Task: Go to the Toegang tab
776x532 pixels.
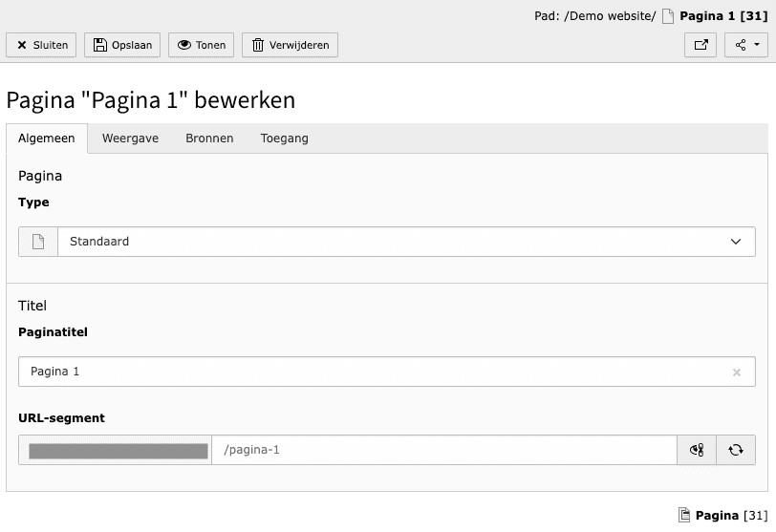Action: point(284,138)
